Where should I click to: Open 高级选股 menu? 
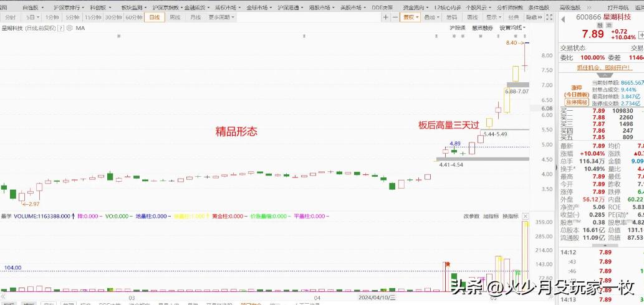(570, 7)
